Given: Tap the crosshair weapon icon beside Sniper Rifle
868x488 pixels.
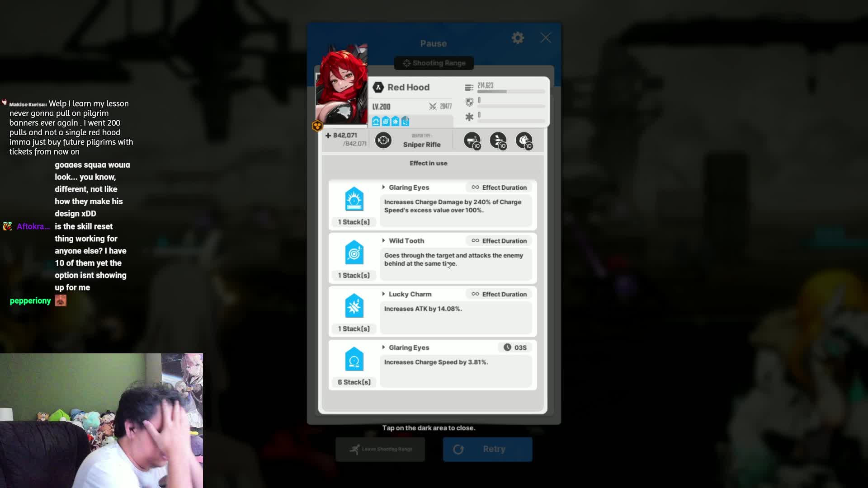Looking at the screenshot, I should point(383,141).
